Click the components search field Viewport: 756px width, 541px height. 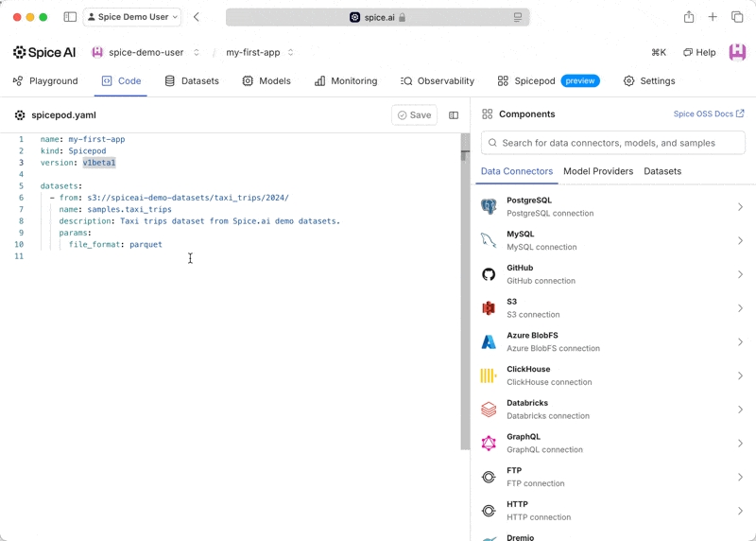tap(613, 143)
